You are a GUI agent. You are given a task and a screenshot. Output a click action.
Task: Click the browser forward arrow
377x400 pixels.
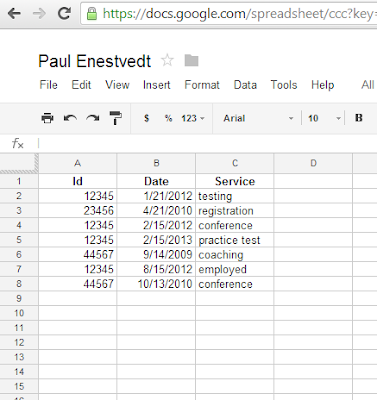39,14
